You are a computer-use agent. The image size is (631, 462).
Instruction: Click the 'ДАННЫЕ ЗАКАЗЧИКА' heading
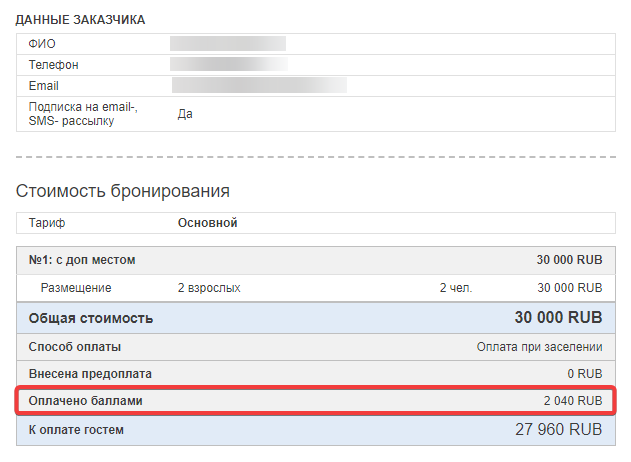[80, 20]
